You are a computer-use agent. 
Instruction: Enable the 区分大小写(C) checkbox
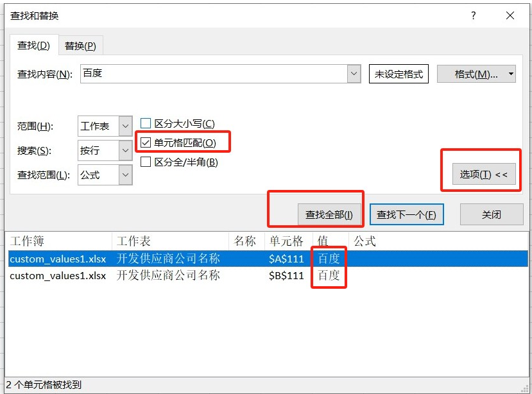146,123
